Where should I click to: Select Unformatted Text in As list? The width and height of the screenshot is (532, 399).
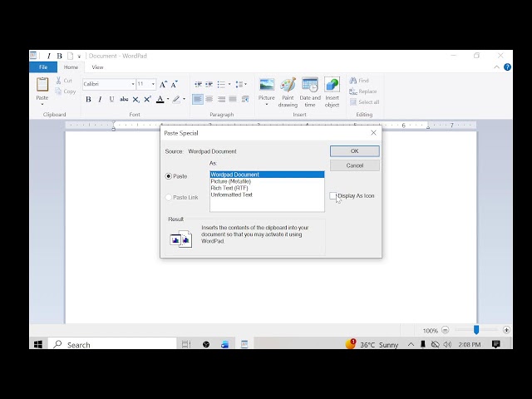coord(267,195)
